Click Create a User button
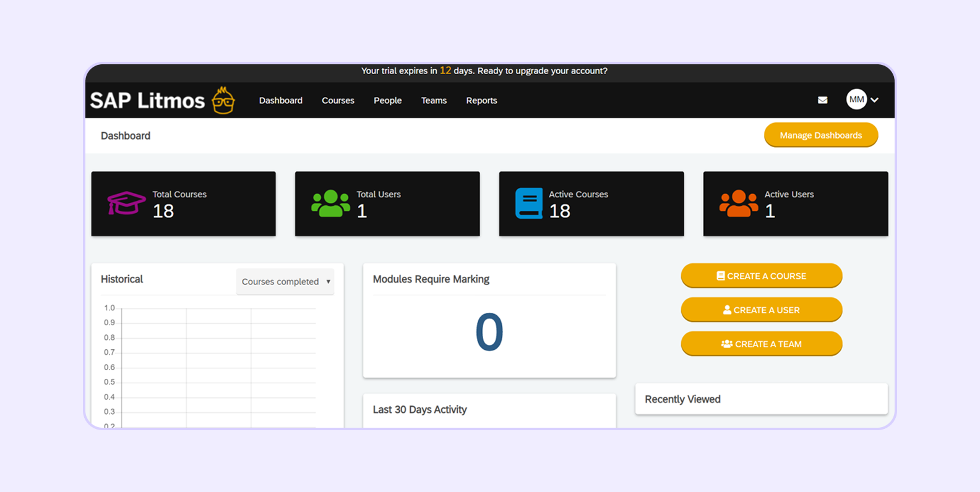Image resolution: width=980 pixels, height=492 pixels. (762, 310)
